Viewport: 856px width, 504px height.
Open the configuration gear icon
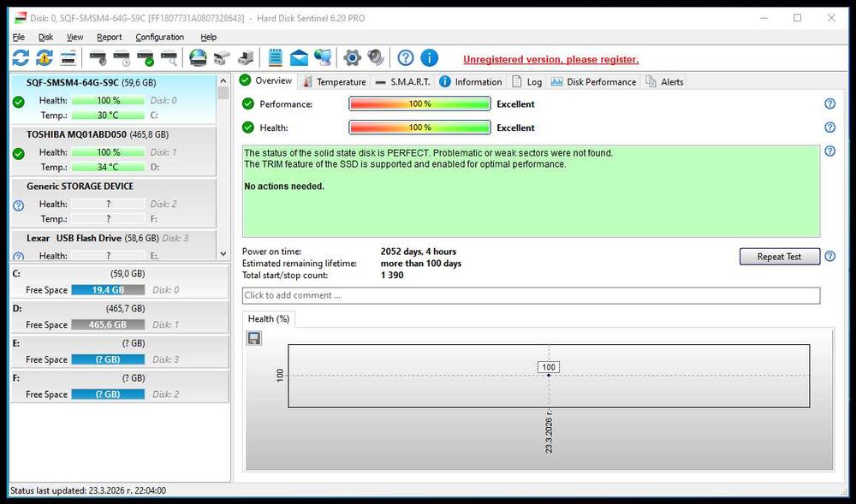click(352, 57)
